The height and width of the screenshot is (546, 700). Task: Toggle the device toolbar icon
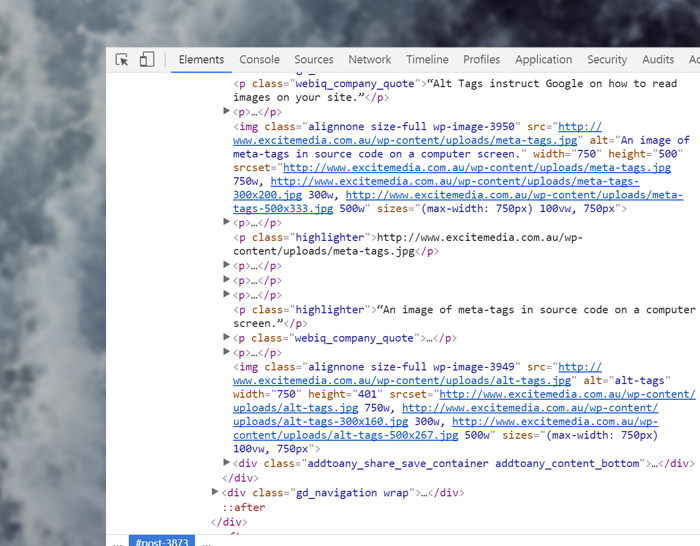point(147,60)
